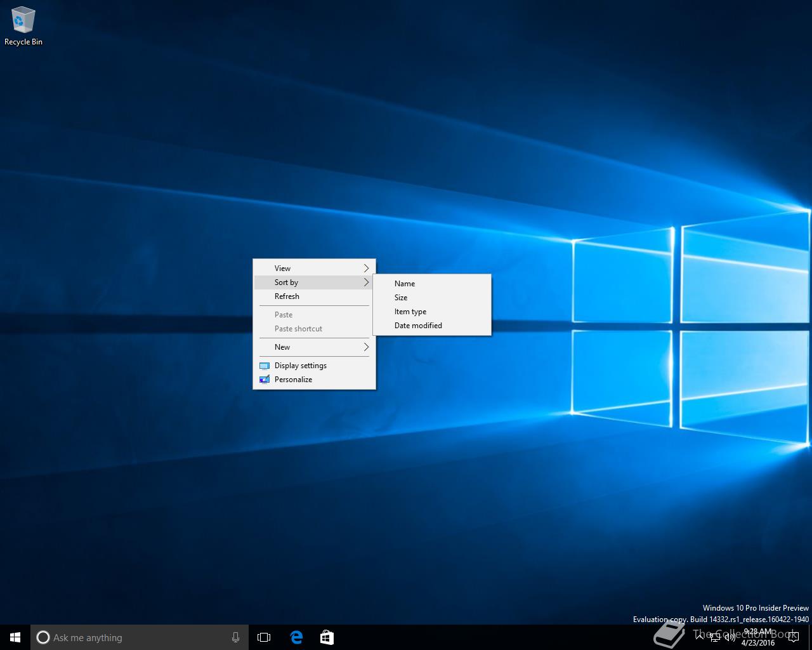Open the Start menu
Screen dimensions: 812x650
[x=15, y=637]
